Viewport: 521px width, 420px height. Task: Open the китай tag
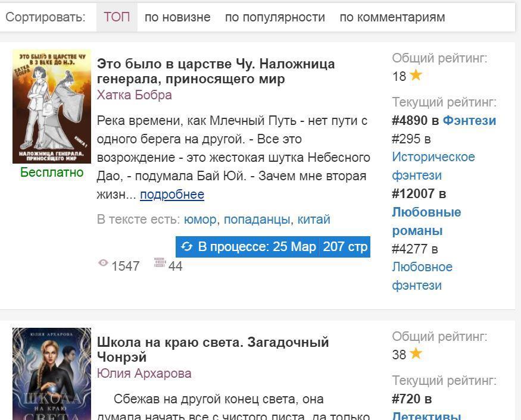(314, 220)
